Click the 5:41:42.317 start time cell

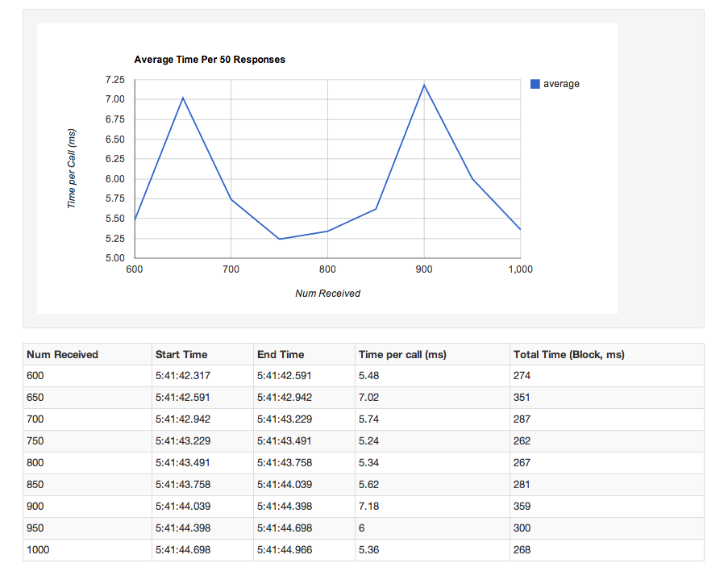(x=182, y=376)
